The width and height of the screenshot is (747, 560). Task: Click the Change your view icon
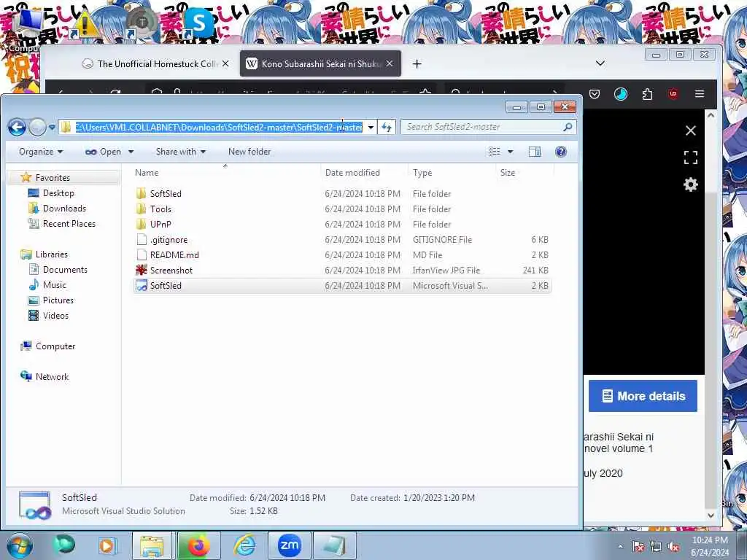[x=495, y=152]
